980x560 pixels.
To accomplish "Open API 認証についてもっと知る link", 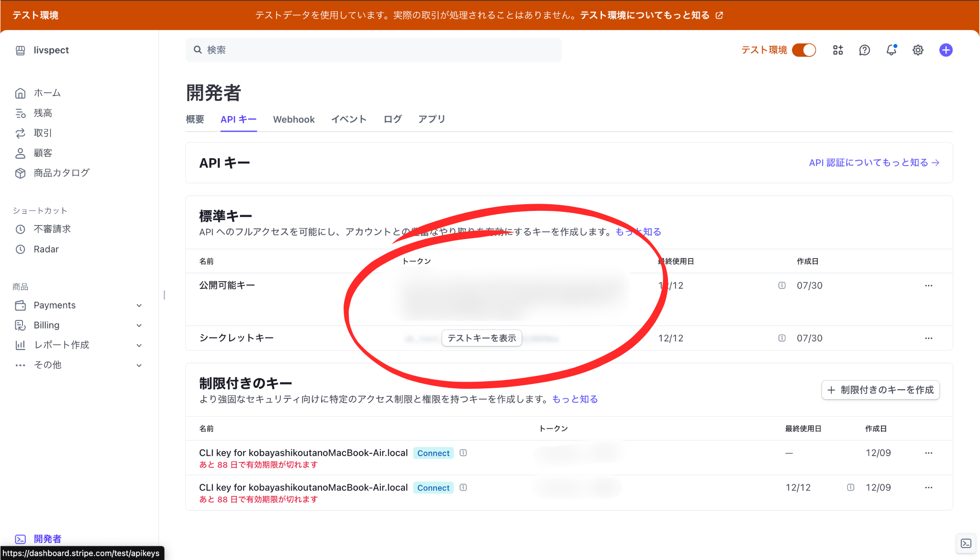I will (874, 163).
